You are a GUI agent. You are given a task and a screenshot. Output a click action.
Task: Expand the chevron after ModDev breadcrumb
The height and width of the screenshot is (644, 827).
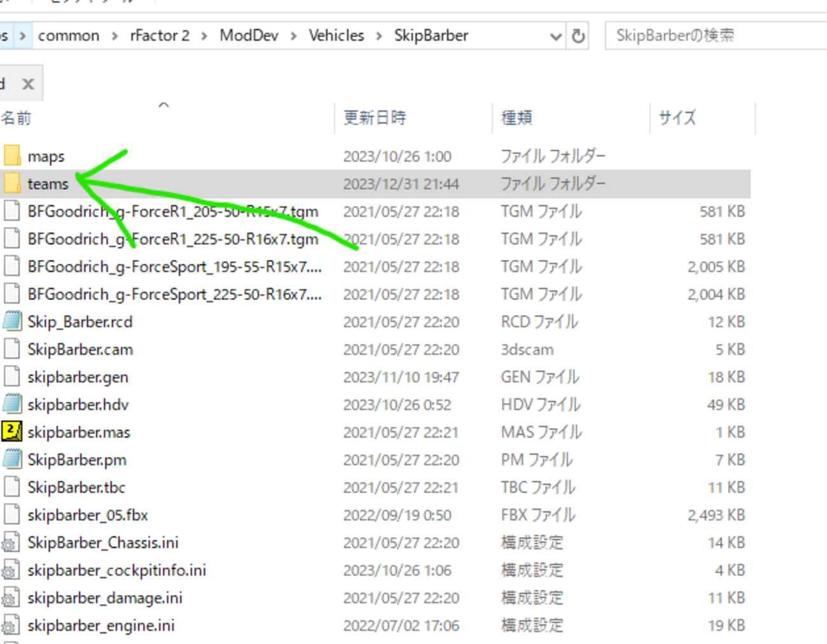[x=293, y=36]
